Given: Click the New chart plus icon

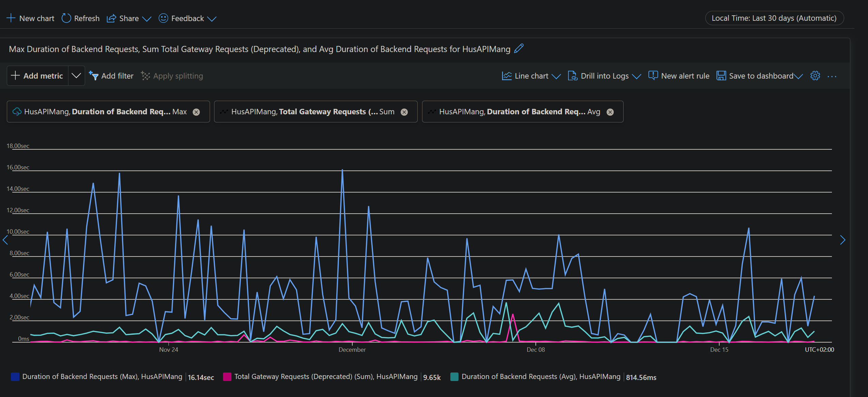Looking at the screenshot, I should (11, 18).
